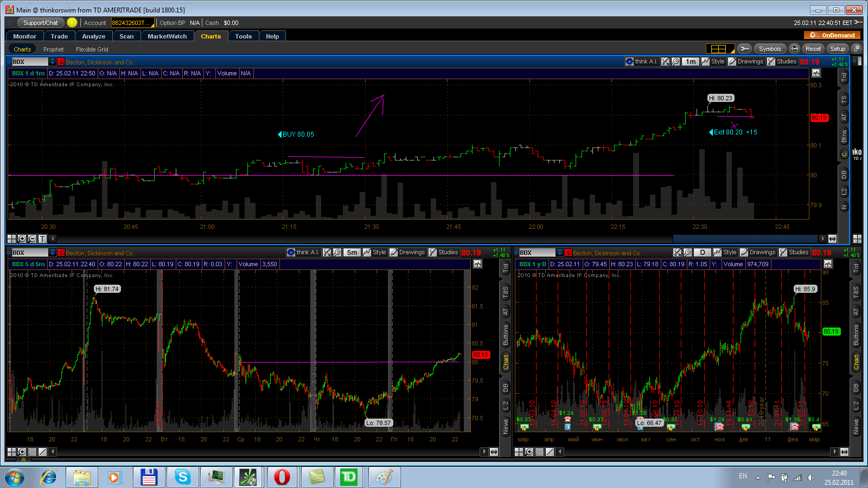Click the wrench settings icon in daily chart
The width and height of the screenshot is (868, 488).
coord(687,253)
